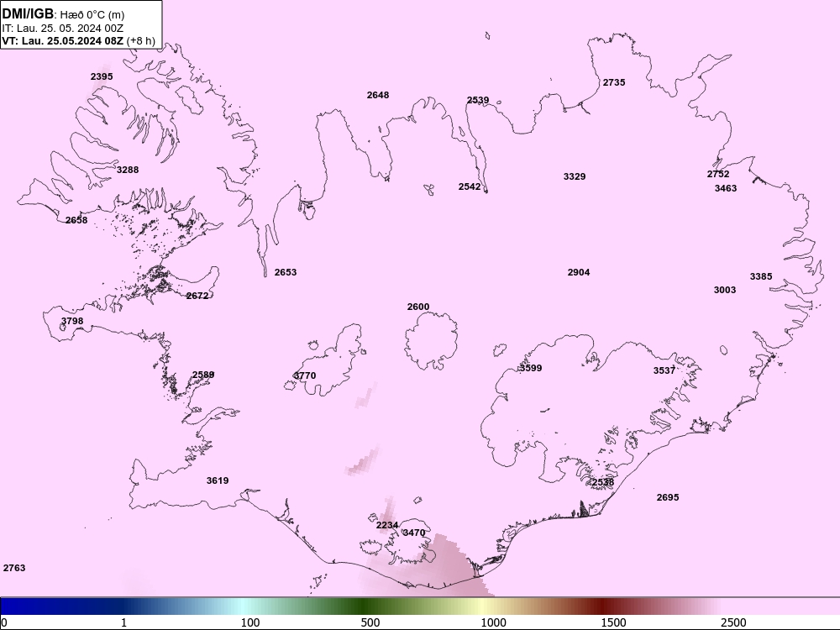Screen dimensions: 840x630
Task: Click the 3537 glacier value
Action: [x=664, y=370]
